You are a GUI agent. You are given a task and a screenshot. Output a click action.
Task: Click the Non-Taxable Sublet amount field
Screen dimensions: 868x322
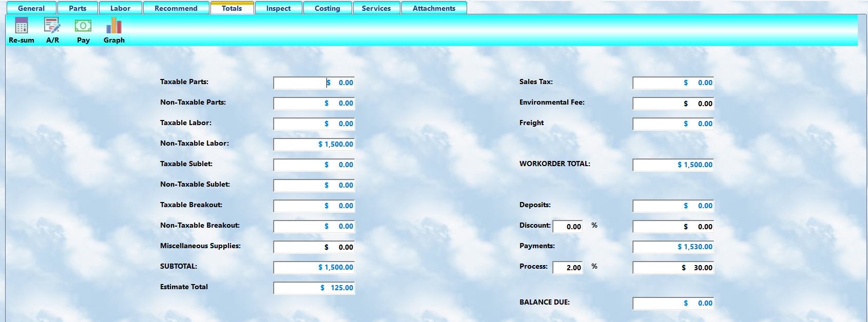tap(314, 185)
